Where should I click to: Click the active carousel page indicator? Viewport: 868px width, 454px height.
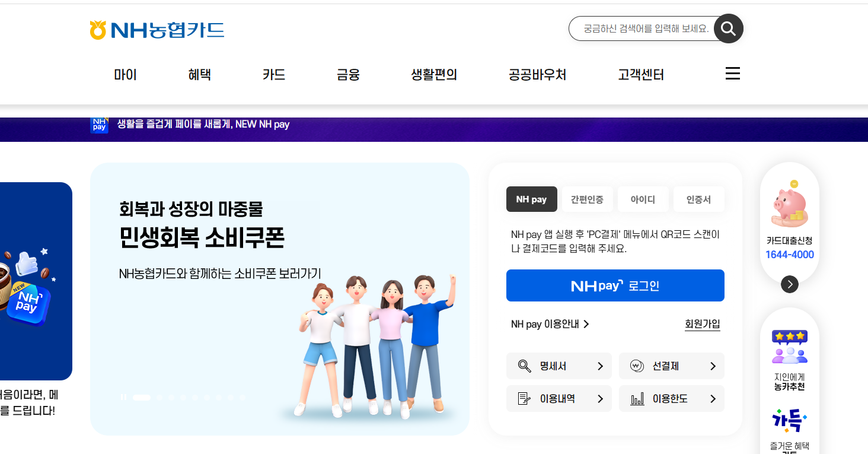[142, 398]
